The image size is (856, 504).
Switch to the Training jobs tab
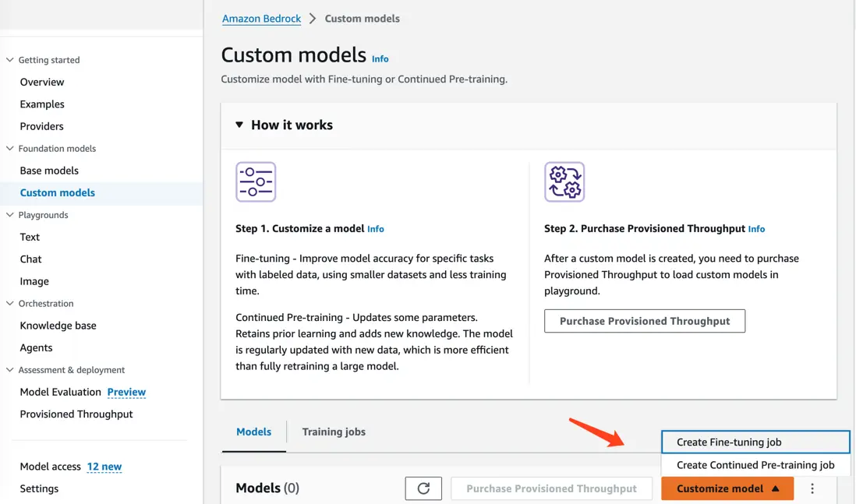334,432
